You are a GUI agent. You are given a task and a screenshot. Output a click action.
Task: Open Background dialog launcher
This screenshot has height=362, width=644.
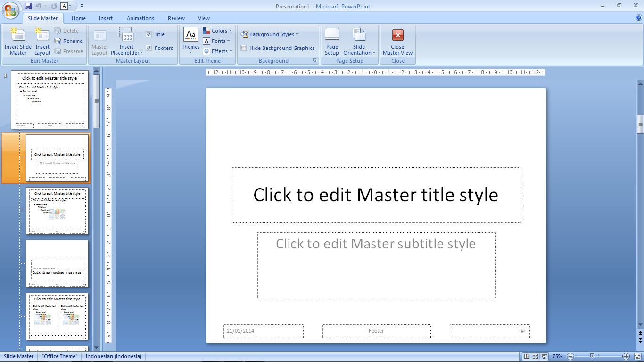(315, 61)
